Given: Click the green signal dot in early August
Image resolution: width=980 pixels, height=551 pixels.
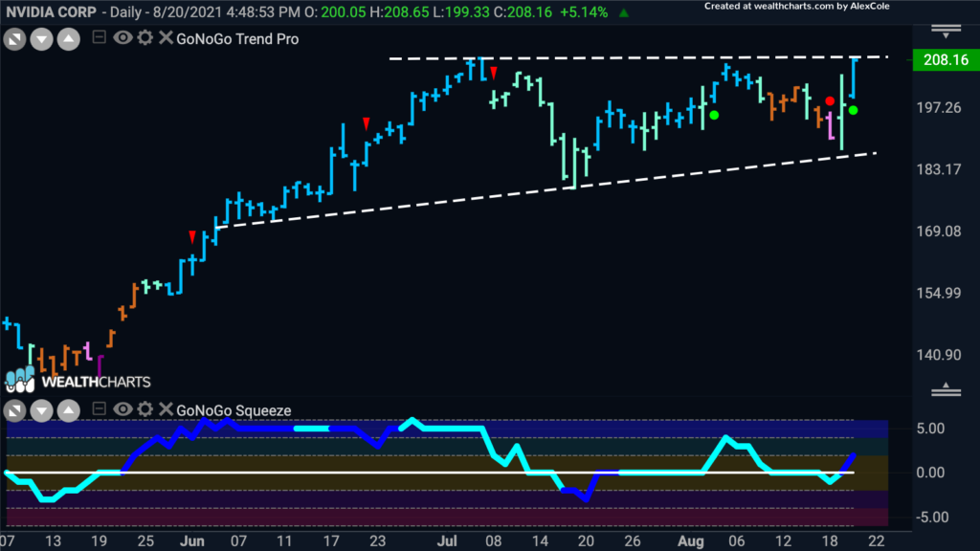Looking at the screenshot, I should tap(714, 116).
